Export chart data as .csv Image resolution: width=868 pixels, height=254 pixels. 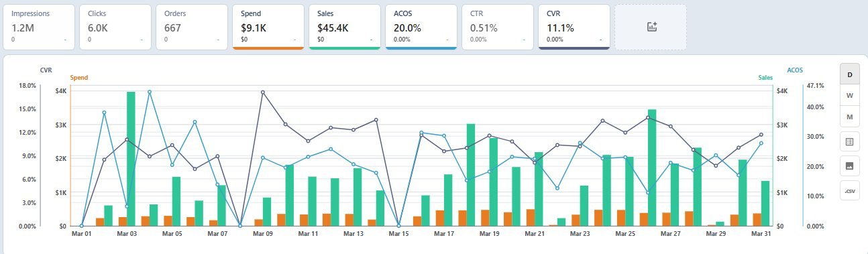(x=849, y=190)
